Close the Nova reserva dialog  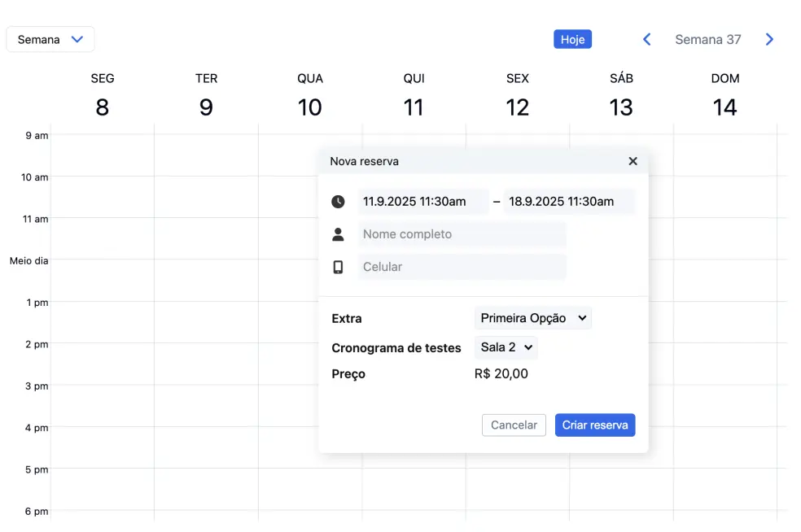click(x=632, y=161)
